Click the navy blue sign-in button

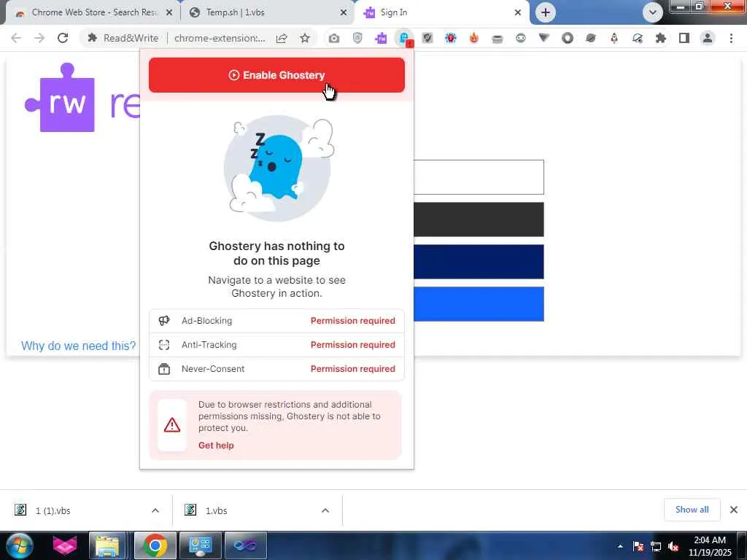click(x=479, y=262)
